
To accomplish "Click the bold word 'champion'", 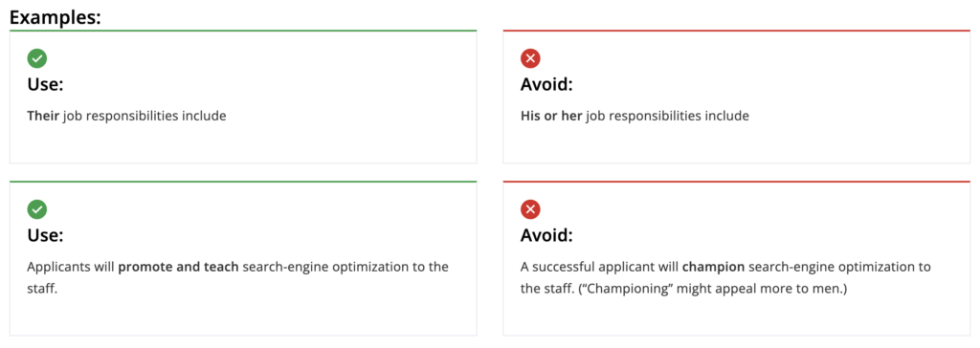I will point(713,267).
